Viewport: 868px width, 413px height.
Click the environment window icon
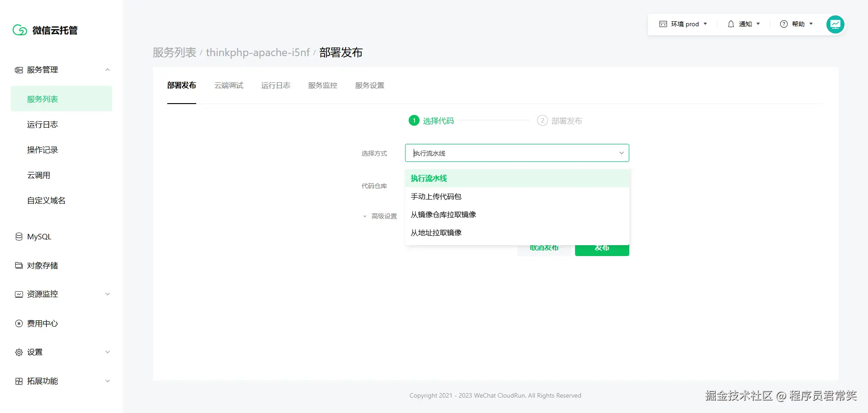(x=663, y=24)
